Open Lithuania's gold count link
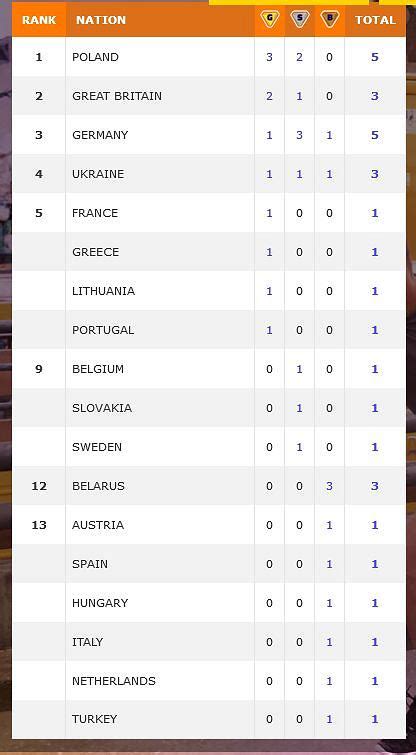 [x=269, y=291]
